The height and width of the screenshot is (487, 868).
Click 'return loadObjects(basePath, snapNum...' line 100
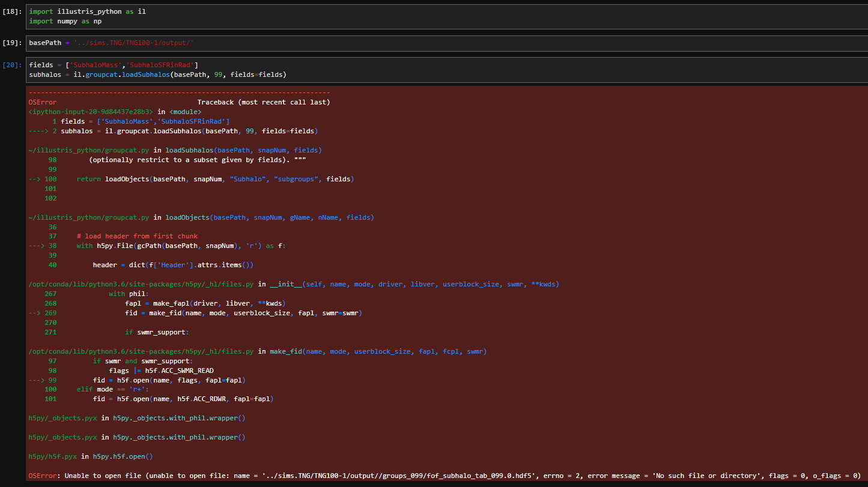click(191, 179)
